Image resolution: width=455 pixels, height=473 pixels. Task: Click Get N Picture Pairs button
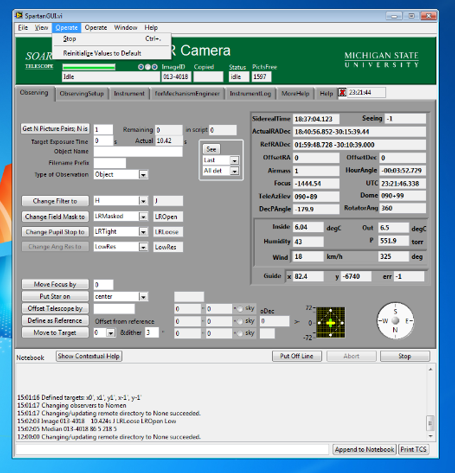[x=55, y=129]
